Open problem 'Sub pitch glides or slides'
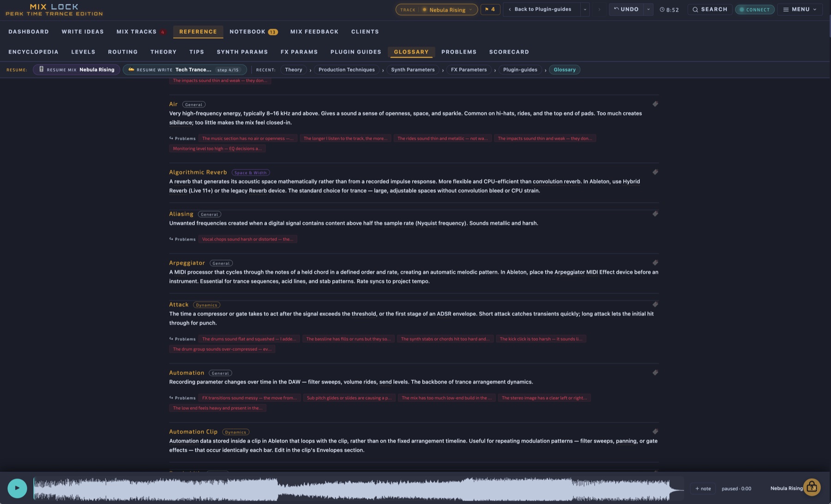 (349, 398)
